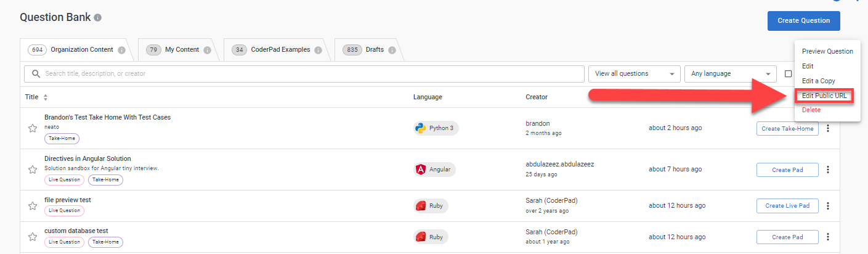Viewport: 868px width, 254px height.
Task: Open the Any language dropdown
Action: [730, 74]
